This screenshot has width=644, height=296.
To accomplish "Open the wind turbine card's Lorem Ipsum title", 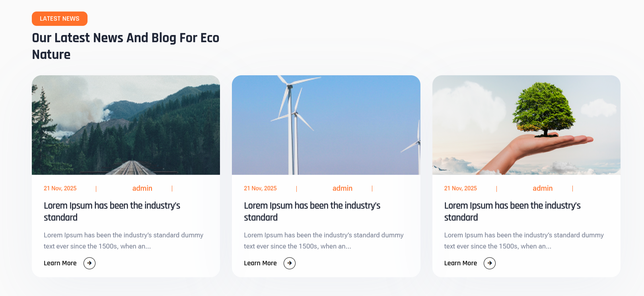I will click(x=312, y=212).
